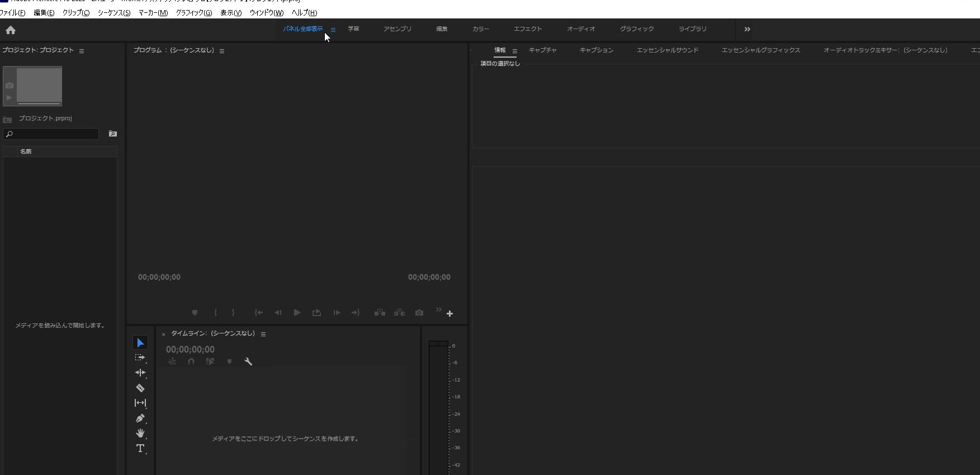Select the Ripple Edit tool
This screenshot has height=475, width=980.
(140, 373)
